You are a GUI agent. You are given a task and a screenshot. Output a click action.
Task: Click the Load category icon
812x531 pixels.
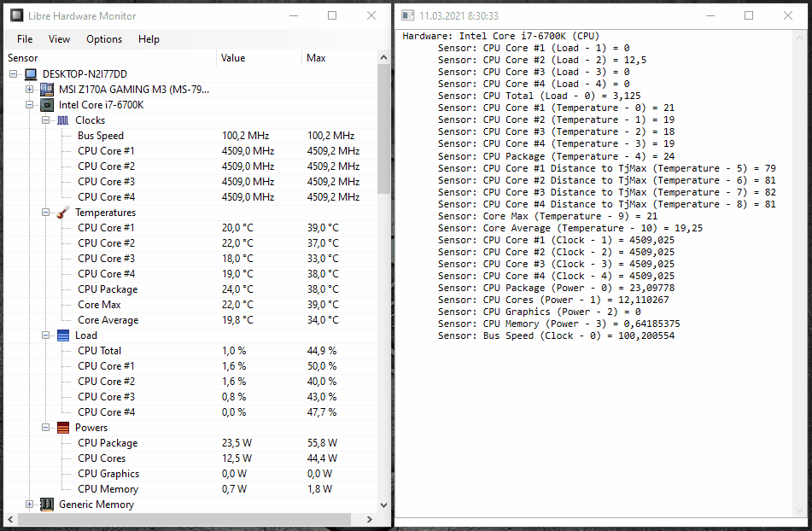[x=62, y=335]
